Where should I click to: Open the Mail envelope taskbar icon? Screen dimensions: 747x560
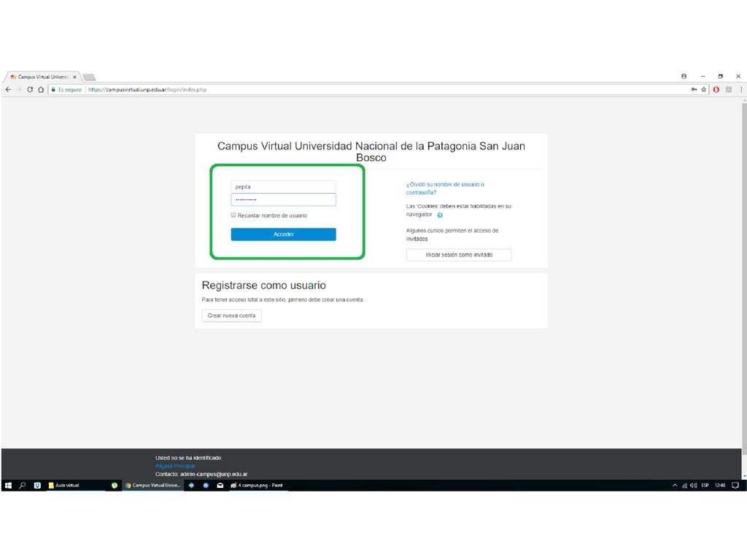pos(220,485)
